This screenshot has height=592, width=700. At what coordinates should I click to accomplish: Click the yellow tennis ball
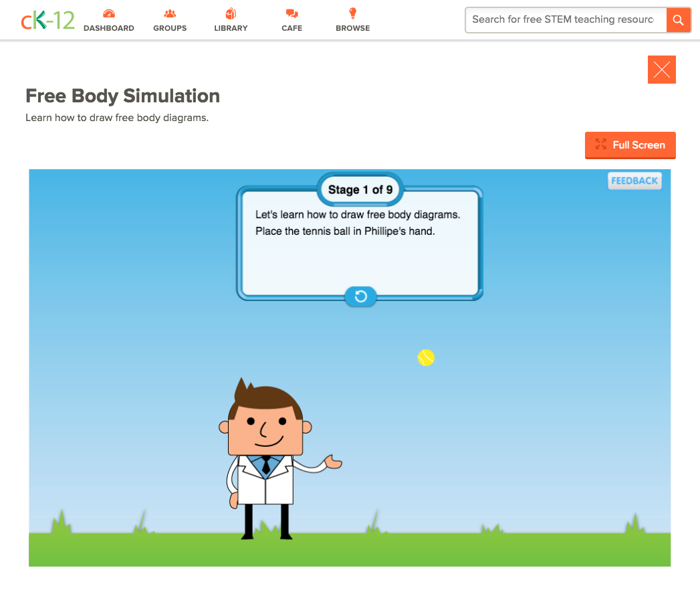tap(426, 357)
